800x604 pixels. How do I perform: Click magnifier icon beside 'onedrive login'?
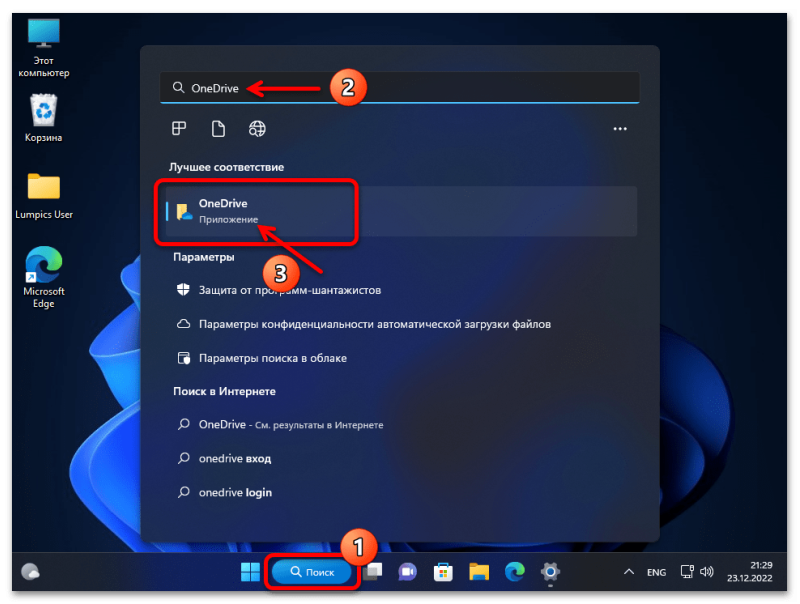click(x=184, y=492)
